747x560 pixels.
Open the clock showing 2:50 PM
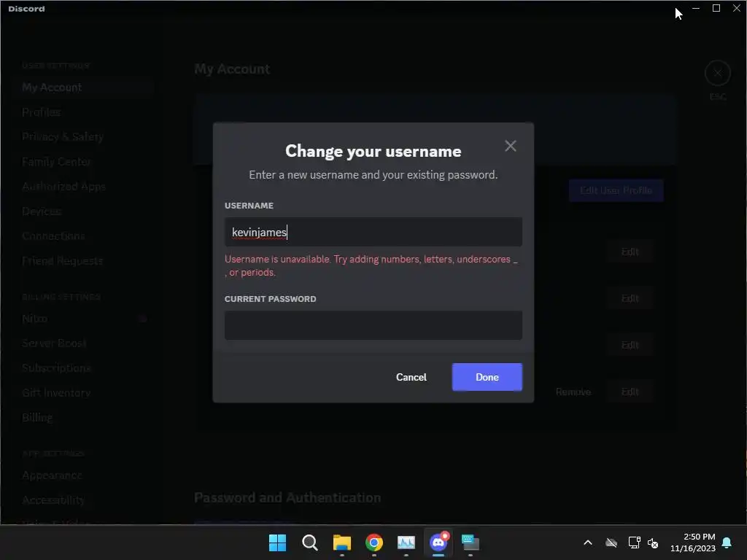(x=693, y=542)
